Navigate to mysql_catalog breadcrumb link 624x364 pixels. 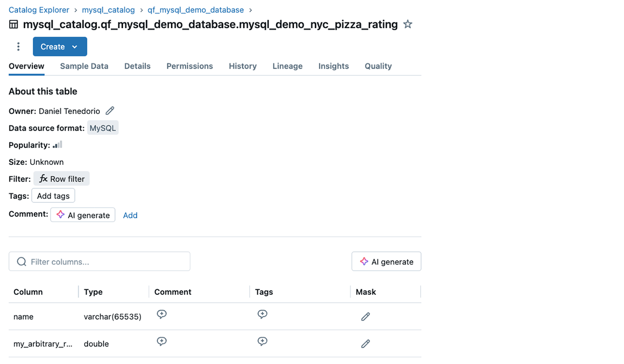[108, 10]
